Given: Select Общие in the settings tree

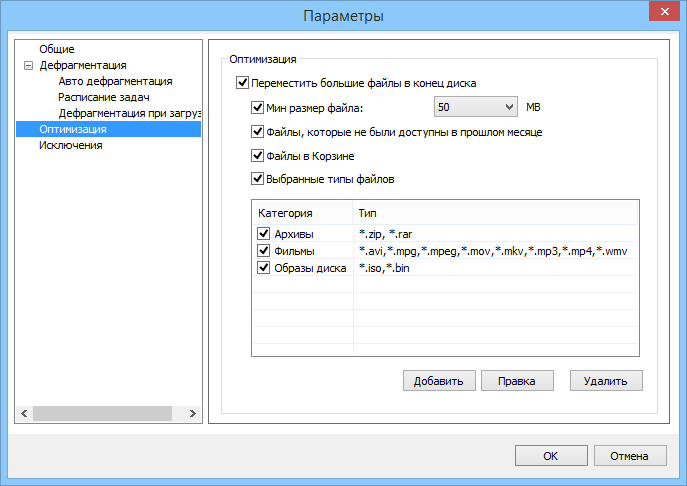Looking at the screenshot, I should [57, 49].
